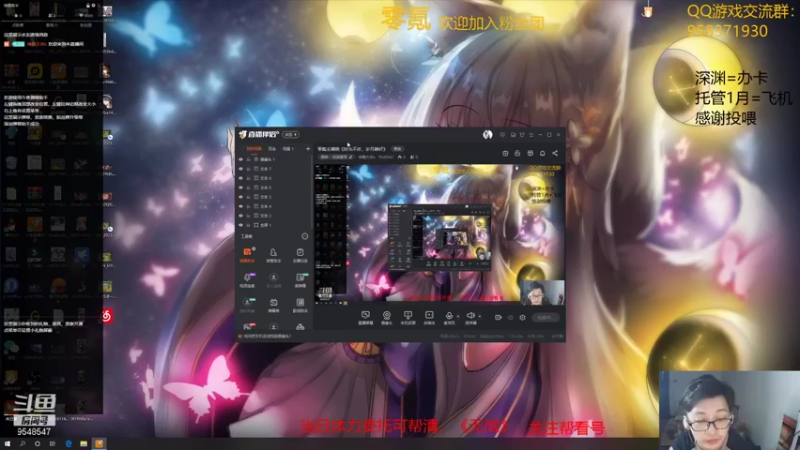Open the bell notification icon in the app header
This screenshot has width=800, height=450.
point(542,153)
